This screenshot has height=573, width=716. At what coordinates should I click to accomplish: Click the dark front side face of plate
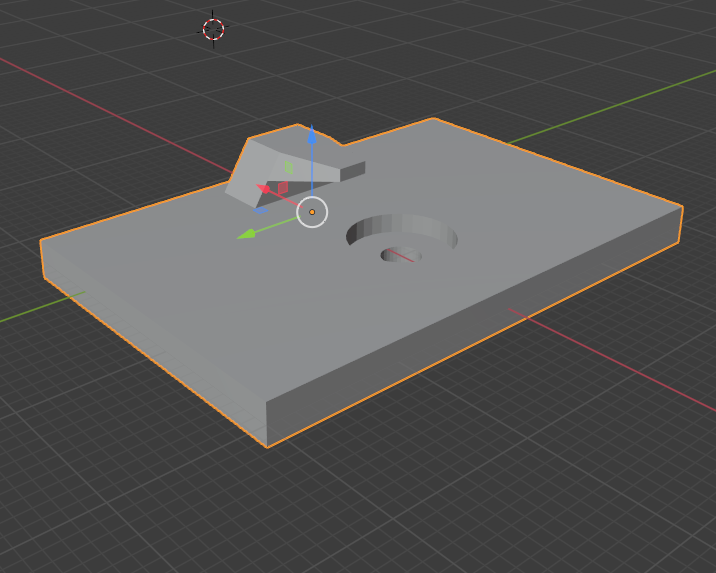[x=475, y=325]
